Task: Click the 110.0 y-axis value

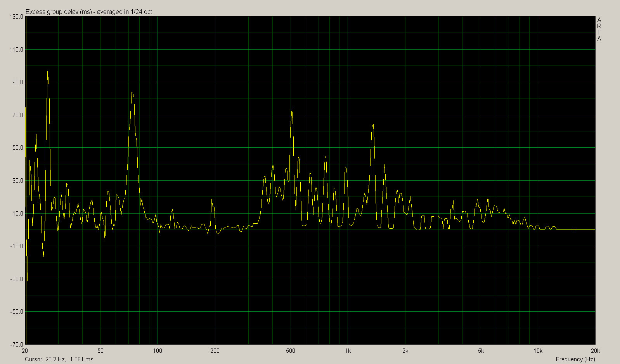Action: click(17, 50)
